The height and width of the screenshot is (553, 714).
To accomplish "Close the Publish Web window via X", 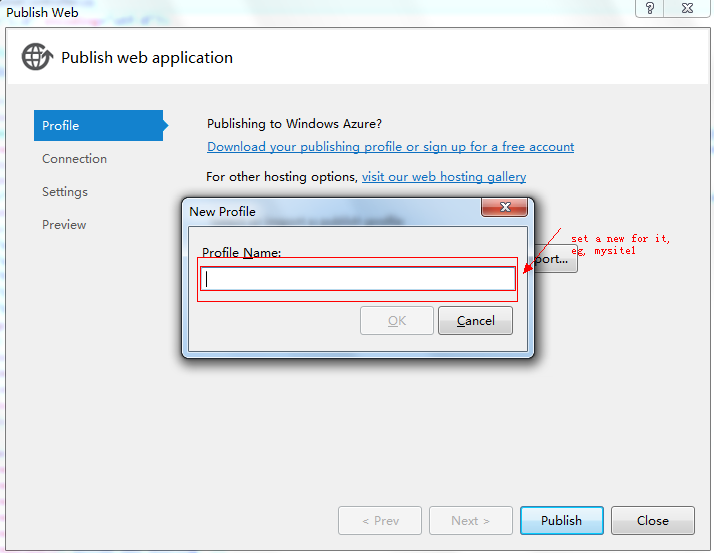I will (688, 8).
